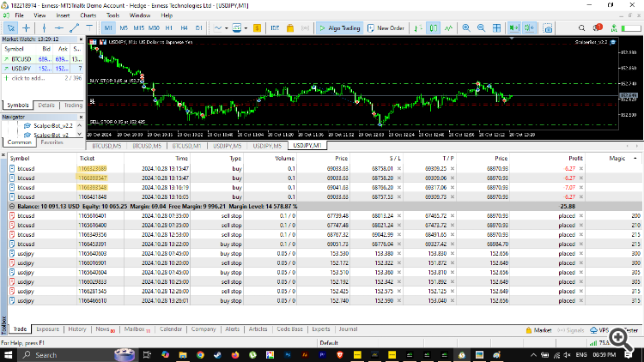Open the Market link in toolbox
The image size is (644, 362).
538,330
